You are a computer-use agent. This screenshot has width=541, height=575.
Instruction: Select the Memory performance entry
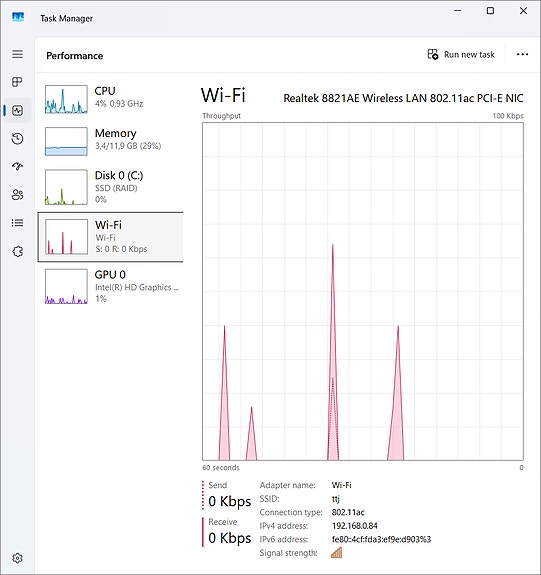110,141
